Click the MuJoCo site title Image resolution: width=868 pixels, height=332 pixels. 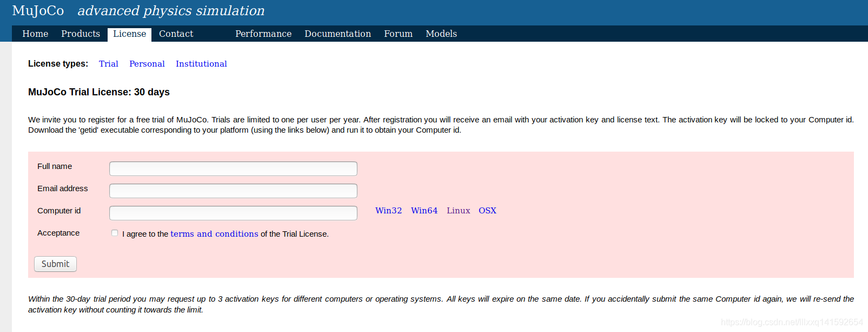(38, 11)
